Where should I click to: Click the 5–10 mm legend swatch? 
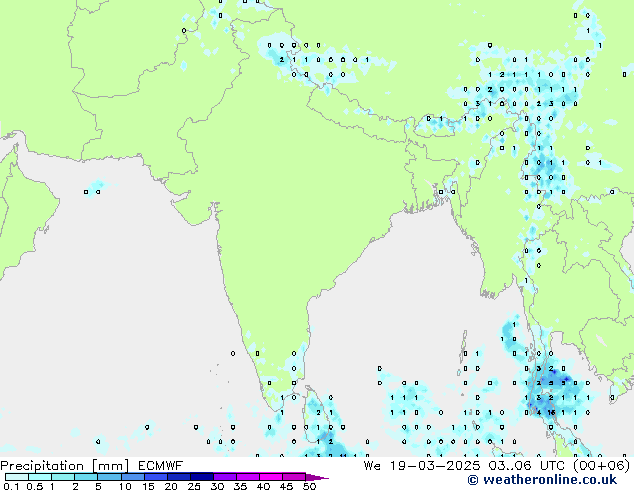[109, 477]
